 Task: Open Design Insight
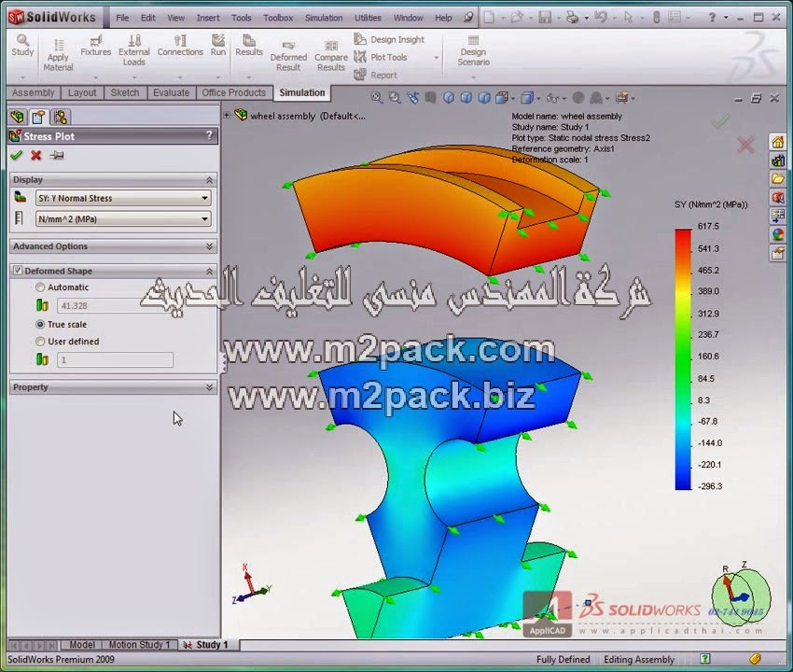[389, 39]
